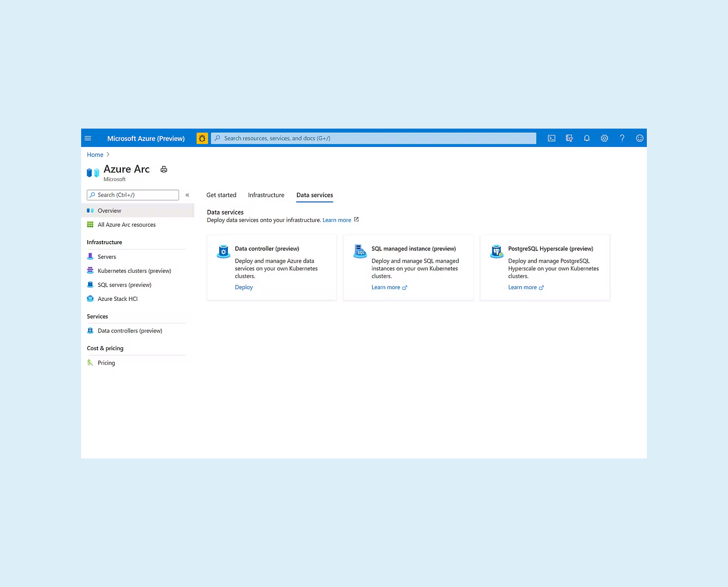Click the settings gear icon in toolbar
This screenshot has width=728, height=587.
605,138
